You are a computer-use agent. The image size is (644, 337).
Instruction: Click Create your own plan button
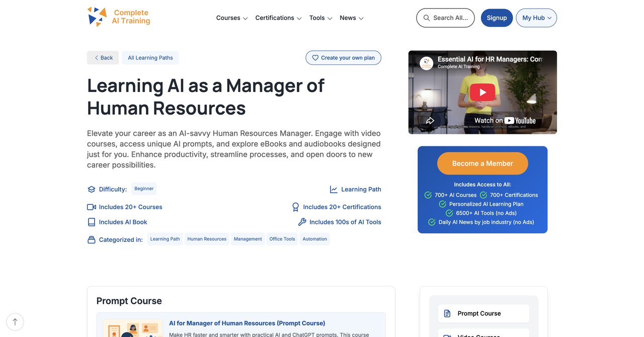[343, 58]
